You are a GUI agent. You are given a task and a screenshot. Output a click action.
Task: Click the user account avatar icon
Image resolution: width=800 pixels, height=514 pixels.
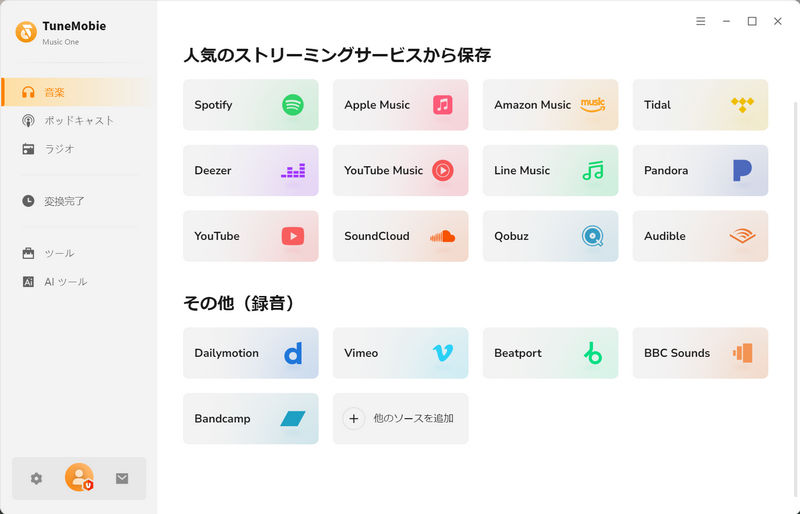[x=79, y=478]
